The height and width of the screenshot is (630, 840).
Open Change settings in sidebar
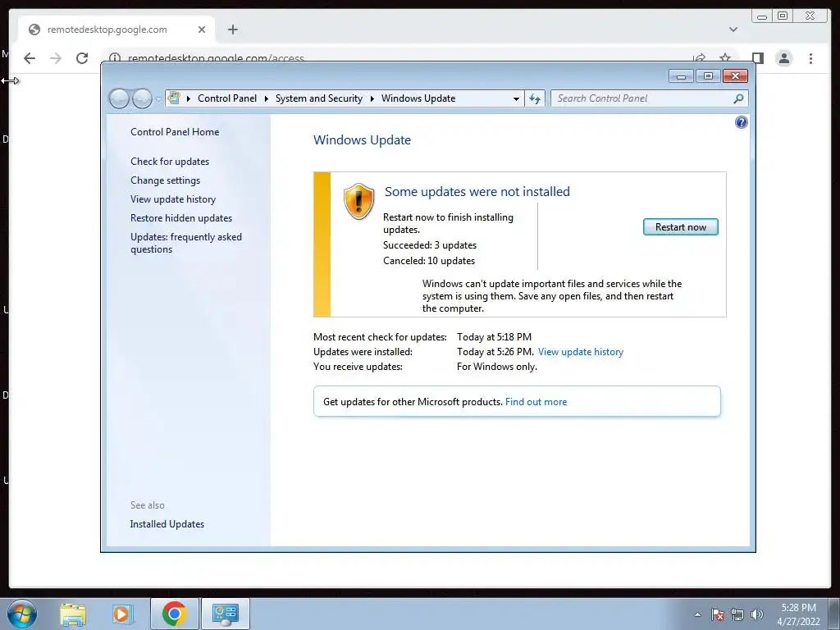165,180
